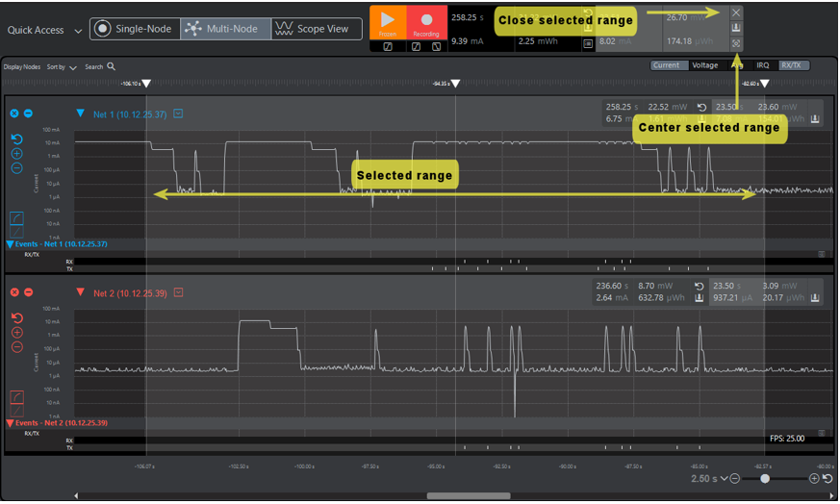Remove Net 1 using blue X icon
This screenshot has width=840, height=504.
14,113
